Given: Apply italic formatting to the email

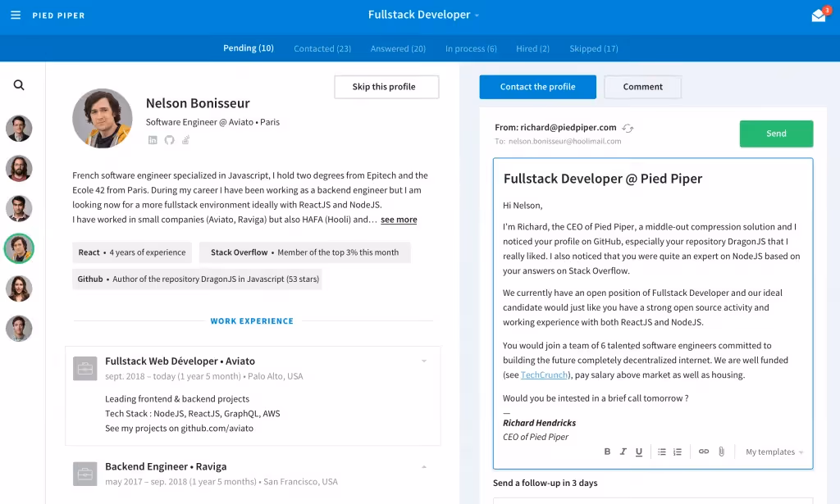Looking at the screenshot, I should (623, 452).
